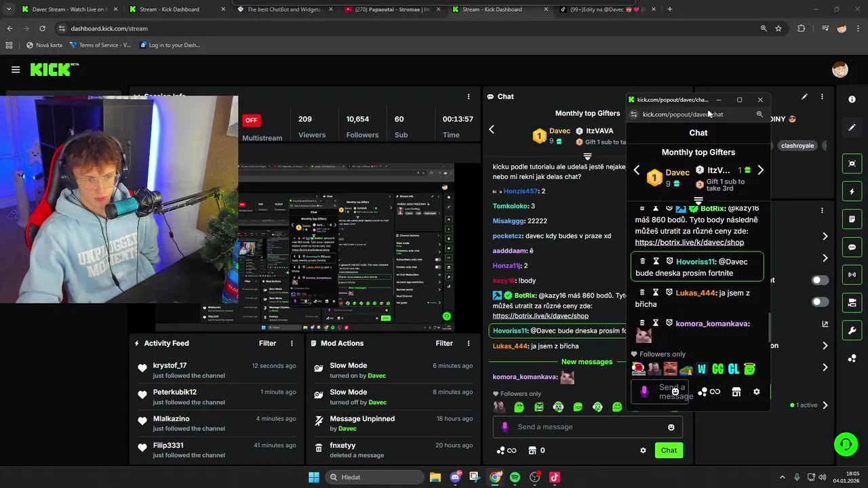
Task: Open popout chat settings gear
Action: 757,392
